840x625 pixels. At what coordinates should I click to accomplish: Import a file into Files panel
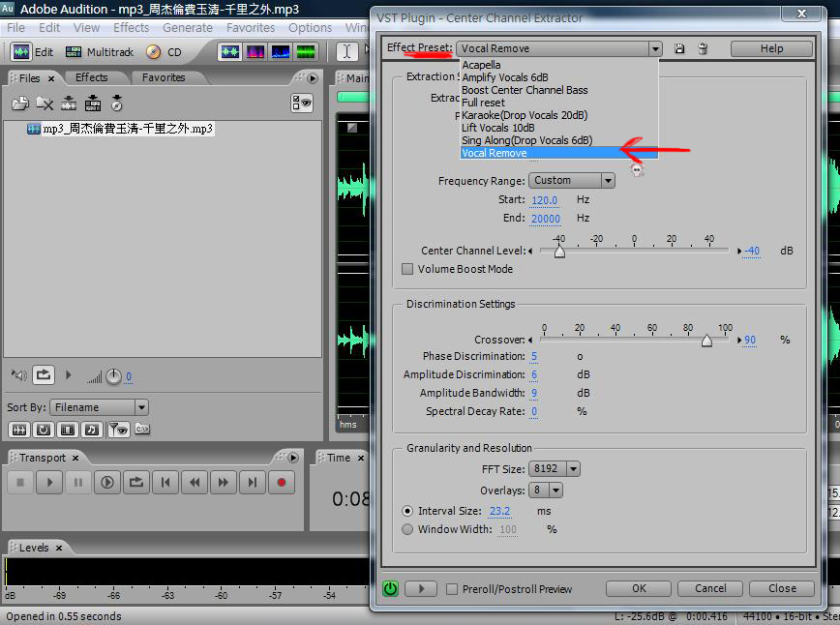click(x=20, y=103)
